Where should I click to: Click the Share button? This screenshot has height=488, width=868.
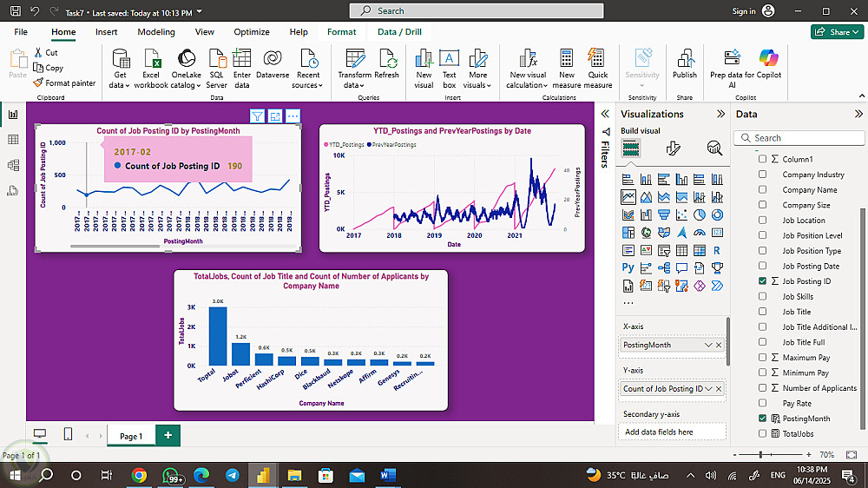[838, 32]
